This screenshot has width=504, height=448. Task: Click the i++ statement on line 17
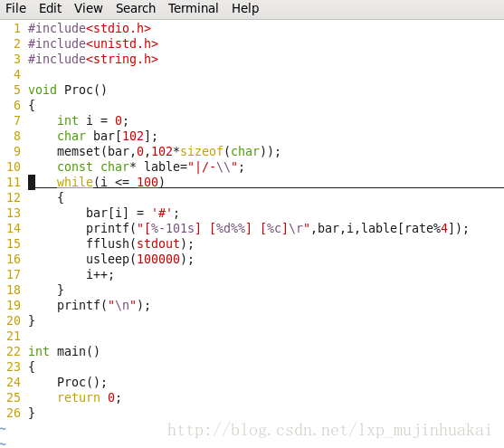pyautogui.click(x=100, y=274)
